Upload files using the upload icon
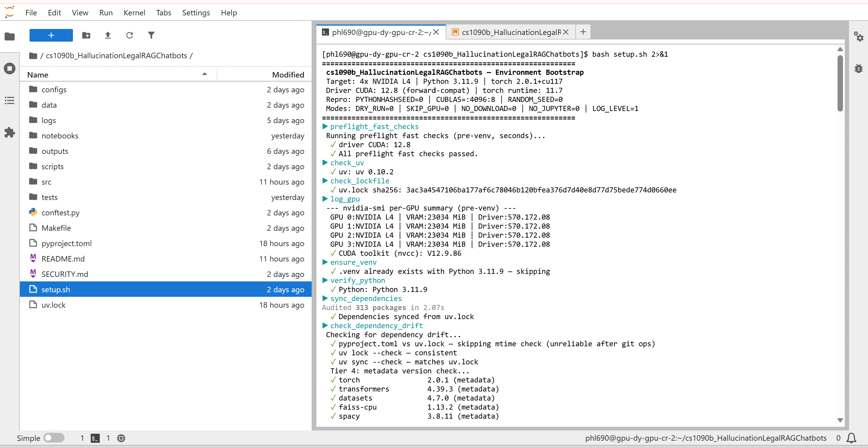 [x=108, y=35]
